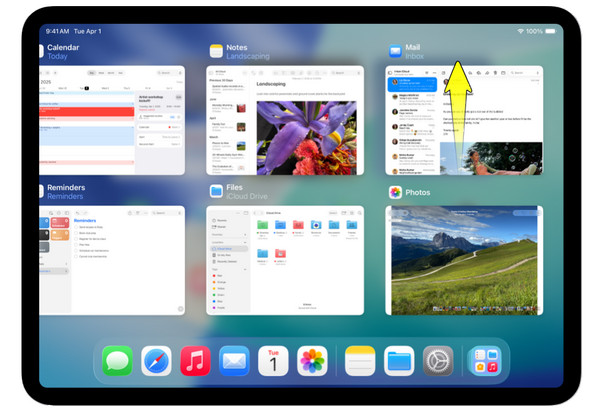Image resolution: width=600 pixels, height=411 pixels.
Task: Open Settings gear in the dock
Action: [x=438, y=361]
